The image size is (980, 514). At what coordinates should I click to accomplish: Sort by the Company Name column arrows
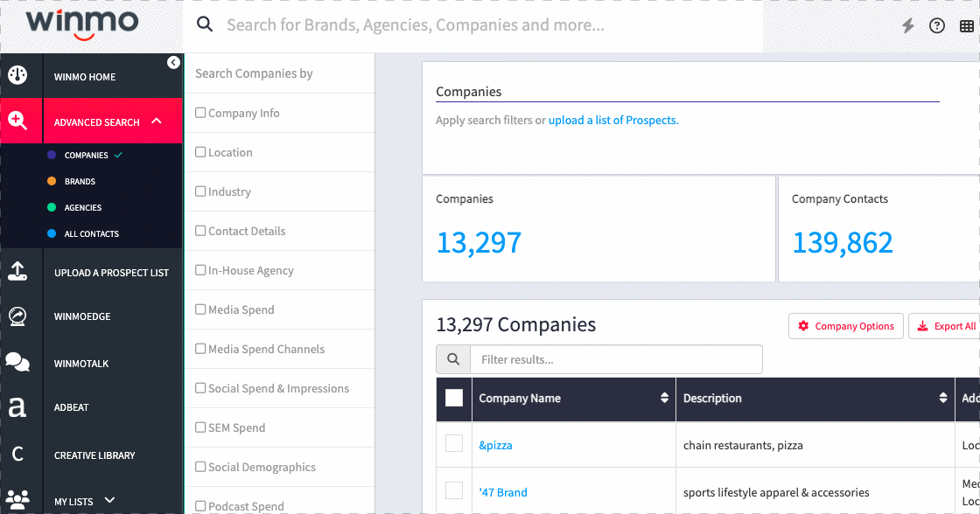pos(664,399)
